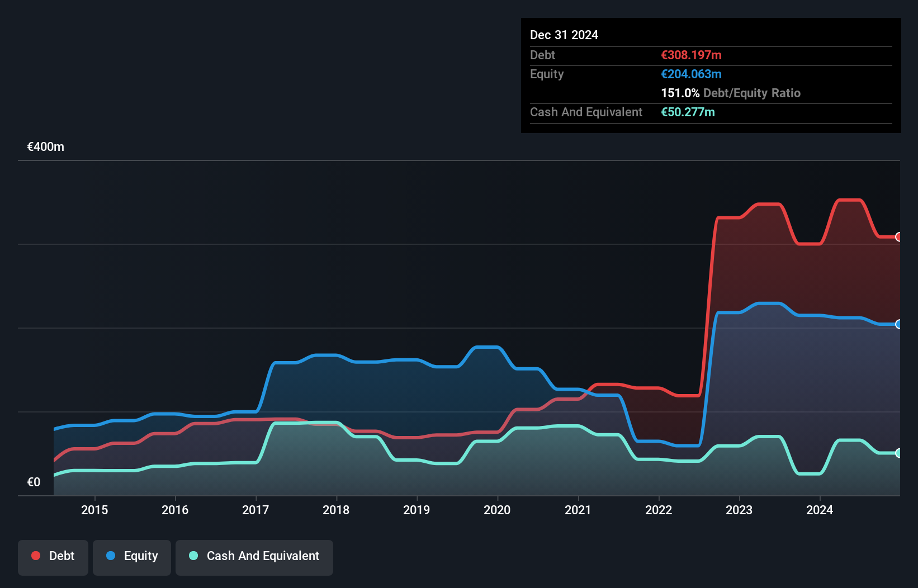Click the 2020 x-axis label
Image resolution: width=918 pixels, height=588 pixels.
coord(497,510)
